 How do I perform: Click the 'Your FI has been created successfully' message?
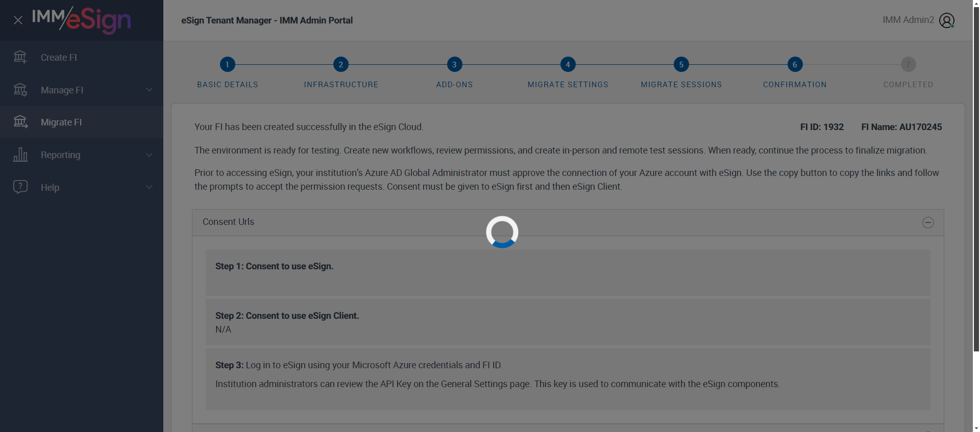pyautogui.click(x=309, y=127)
